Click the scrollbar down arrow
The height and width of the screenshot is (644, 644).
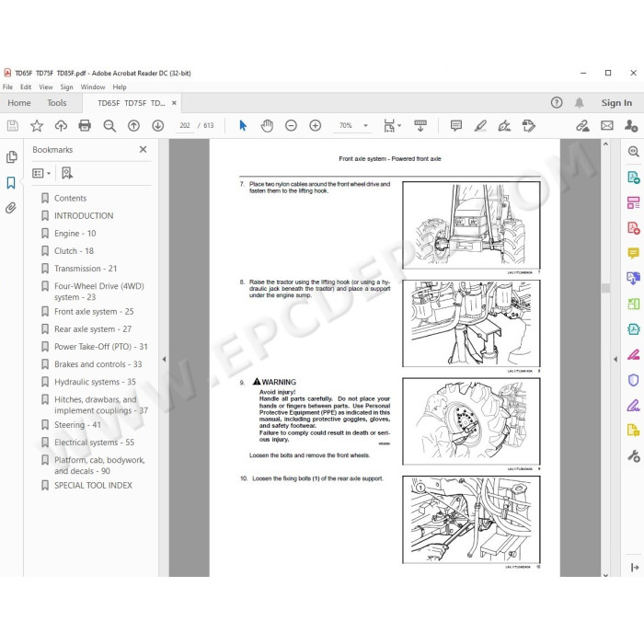605,574
